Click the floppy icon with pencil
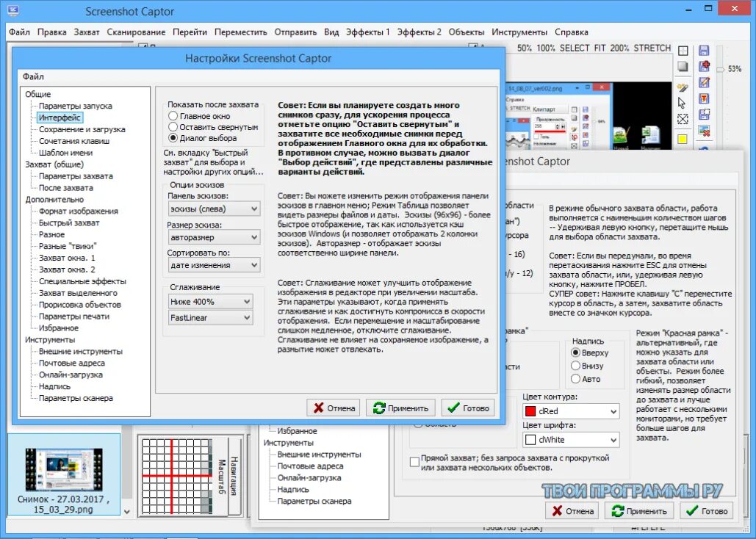This screenshot has height=539, width=756. pyautogui.click(x=704, y=82)
